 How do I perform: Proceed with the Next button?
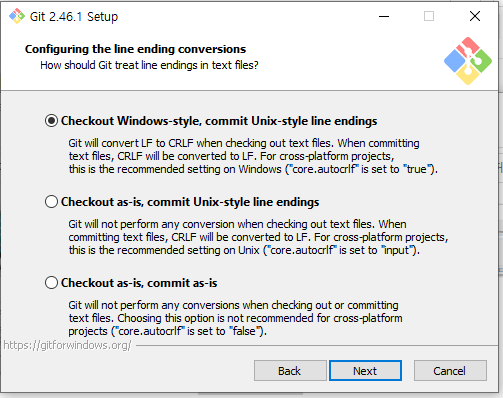[365, 371]
